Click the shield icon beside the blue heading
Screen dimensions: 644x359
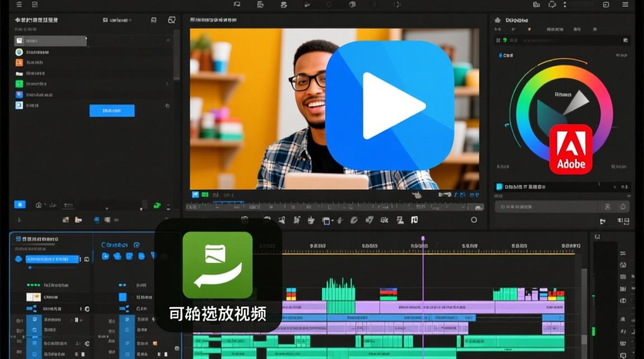(x=137, y=245)
